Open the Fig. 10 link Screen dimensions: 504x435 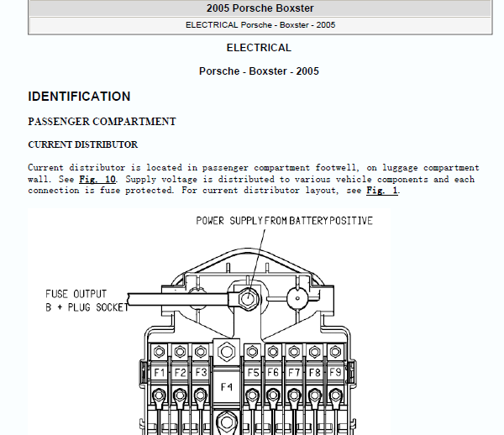[x=97, y=179]
